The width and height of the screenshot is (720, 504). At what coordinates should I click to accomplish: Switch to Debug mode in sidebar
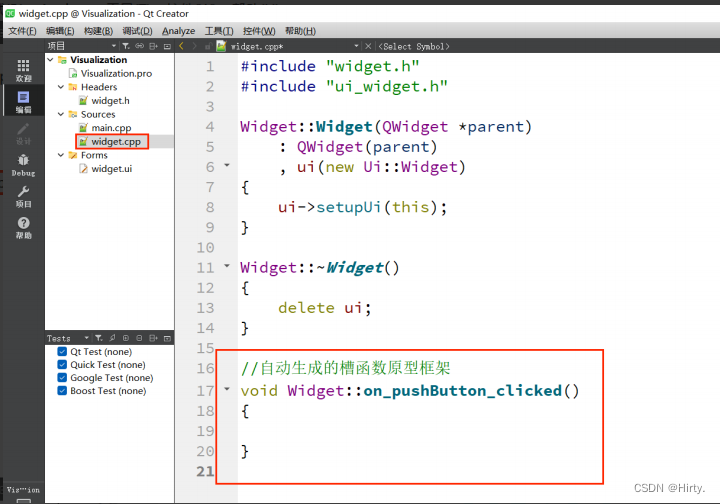tap(23, 165)
